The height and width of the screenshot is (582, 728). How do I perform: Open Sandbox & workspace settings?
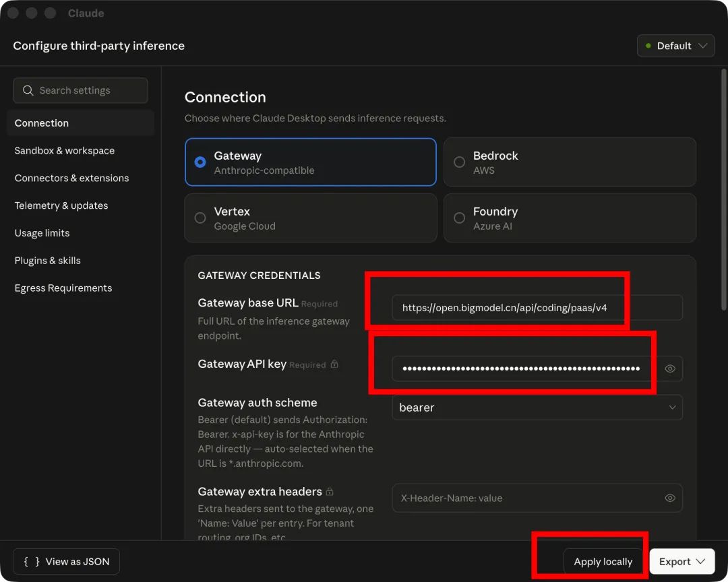click(x=65, y=151)
